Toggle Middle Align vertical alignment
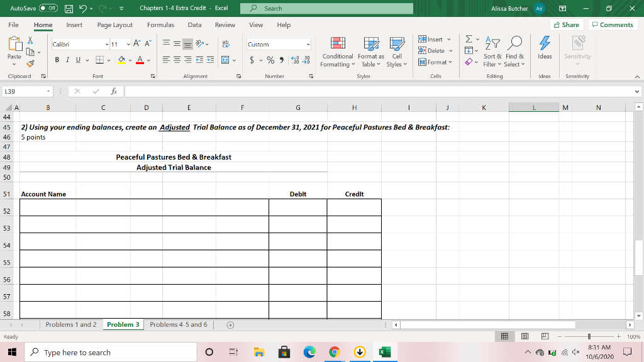This screenshot has width=644, height=362. coord(177,43)
